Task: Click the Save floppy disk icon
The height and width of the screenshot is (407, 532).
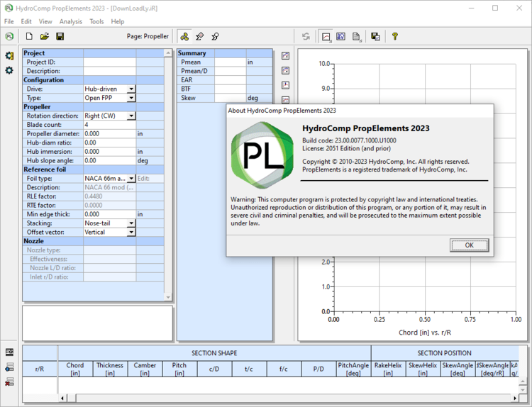Action: [x=60, y=36]
